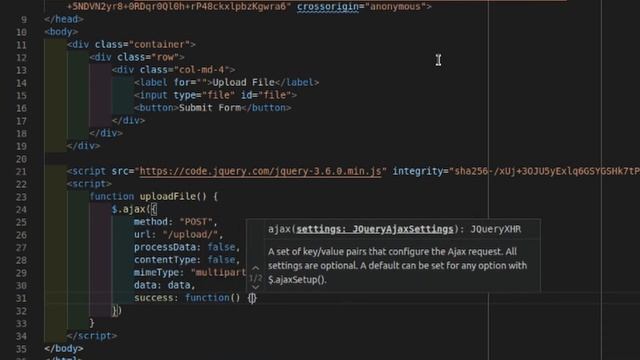Image resolution: width=640 pixels, height=360 pixels.
Task: Click the processData: false setting
Action: 187,247
